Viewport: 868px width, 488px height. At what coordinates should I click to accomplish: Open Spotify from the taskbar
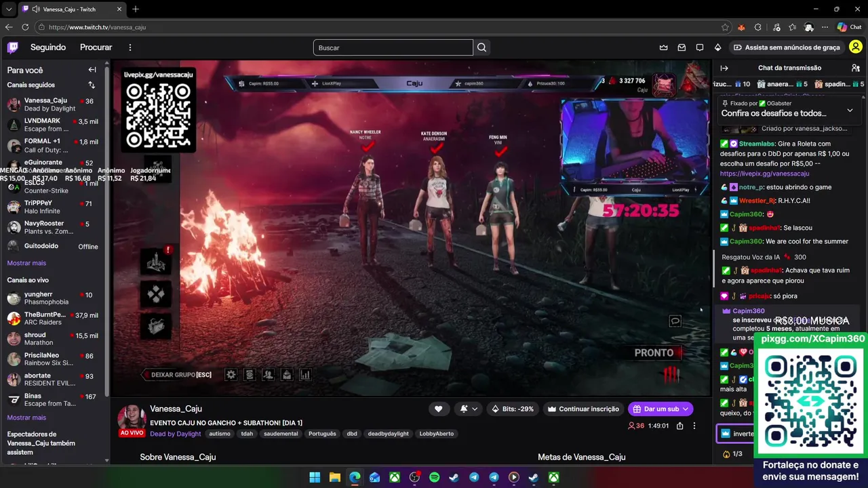pyautogui.click(x=434, y=478)
